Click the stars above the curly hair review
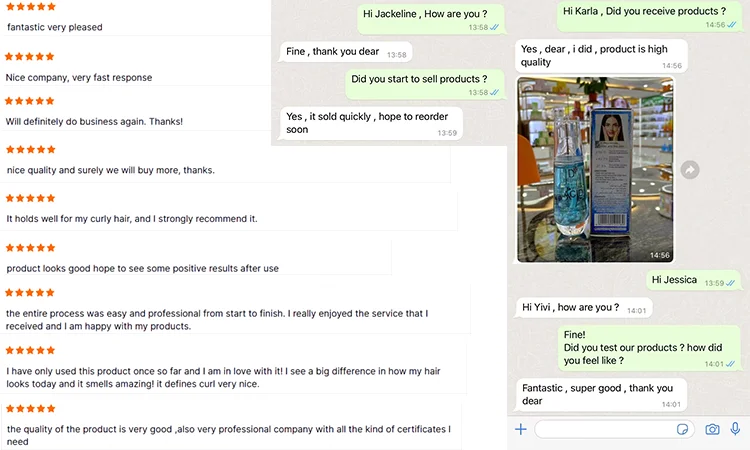This screenshot has width=750, height=450. (30, 198)
